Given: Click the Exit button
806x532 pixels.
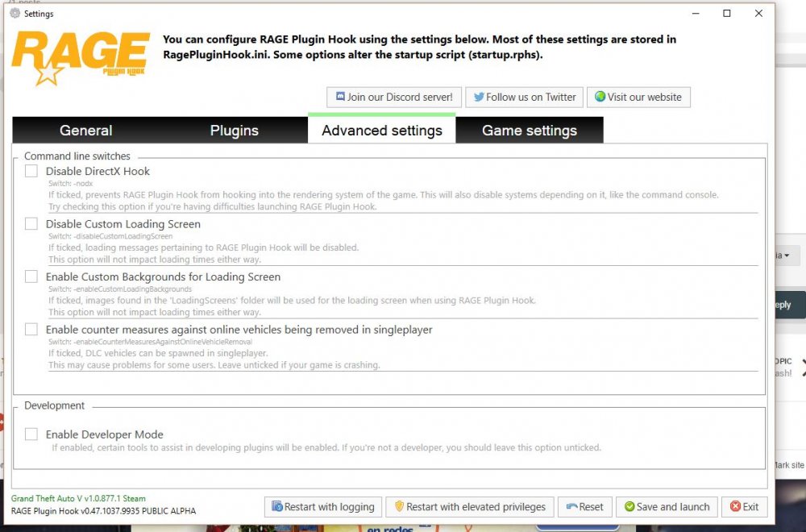Looking at the screenshot, I should click(x=744, y=507).
